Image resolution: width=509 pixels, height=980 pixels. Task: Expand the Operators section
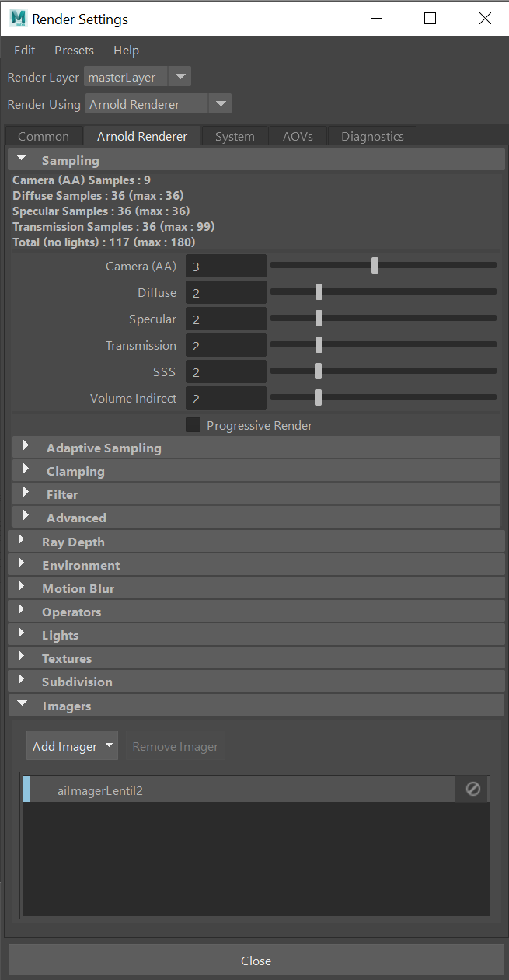click(x=256, y=612)
